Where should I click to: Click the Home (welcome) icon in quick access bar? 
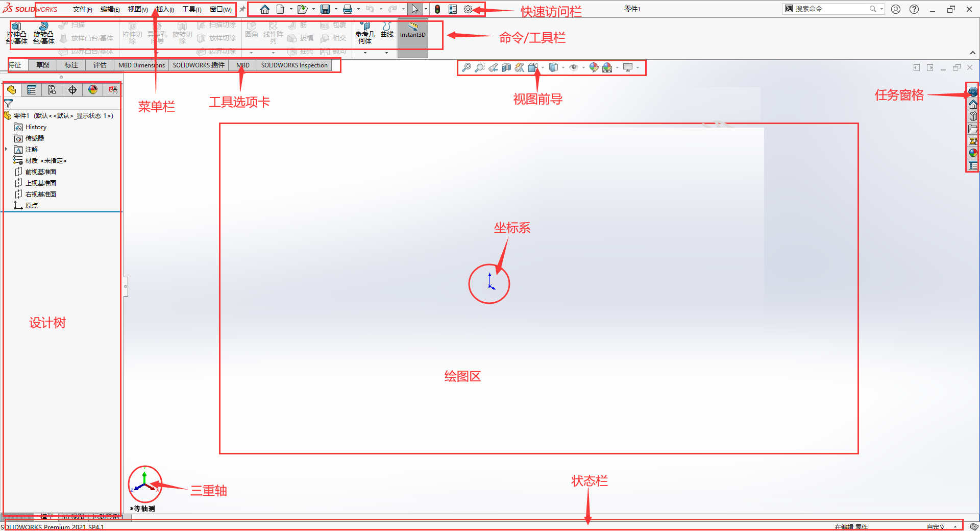[x=264, y=9]
